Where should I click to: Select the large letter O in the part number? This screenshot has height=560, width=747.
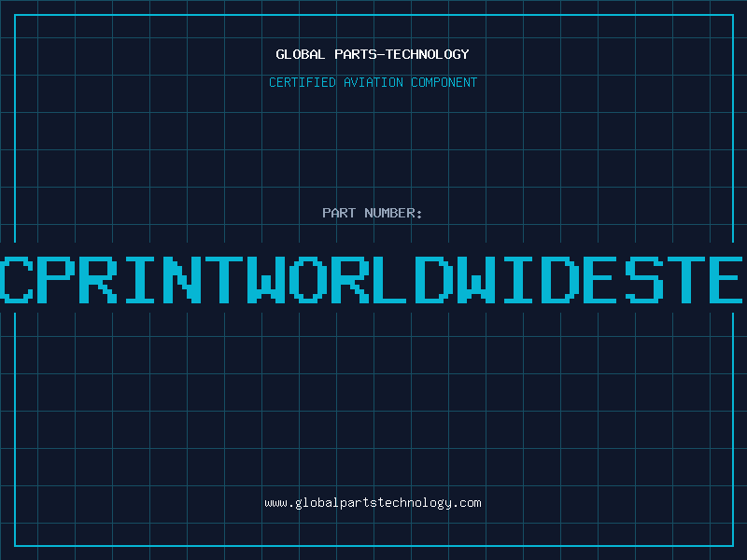[x=310, y=280]
